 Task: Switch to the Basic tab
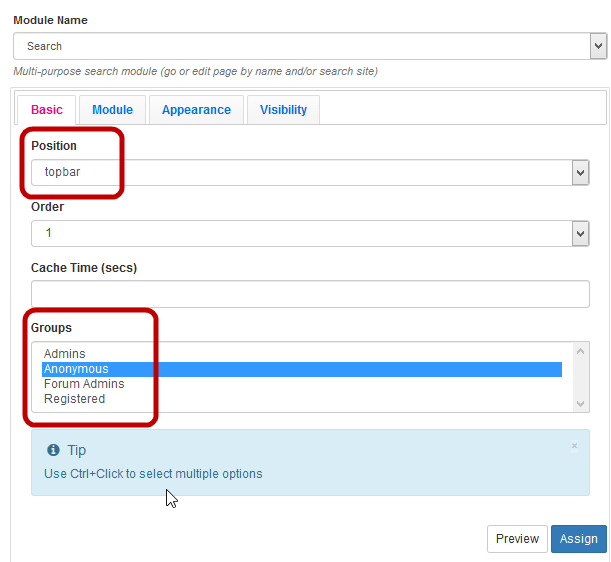point(46,110)
